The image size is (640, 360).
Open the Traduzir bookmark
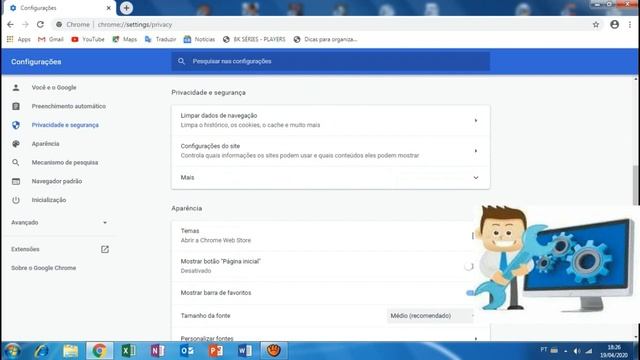tap(160, 39)
